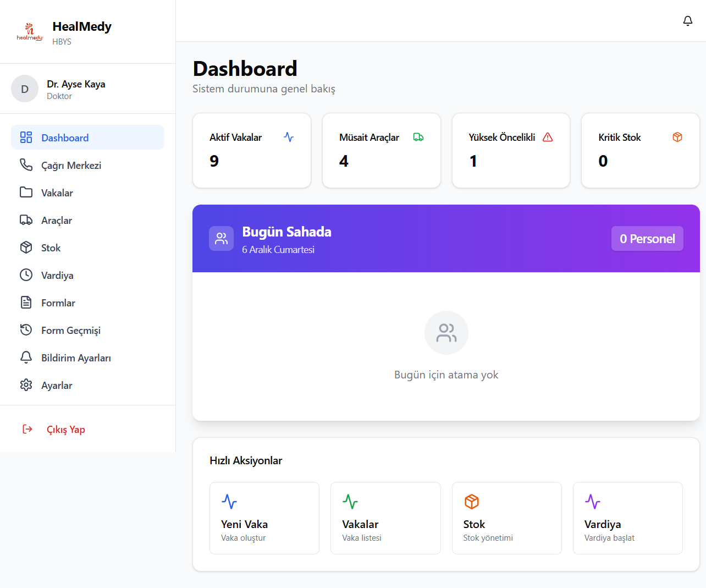Screen dimensions: 706x588
Task: Click the warning triangle on Yüksek Öncelikli card
Action: click(548, 137)
